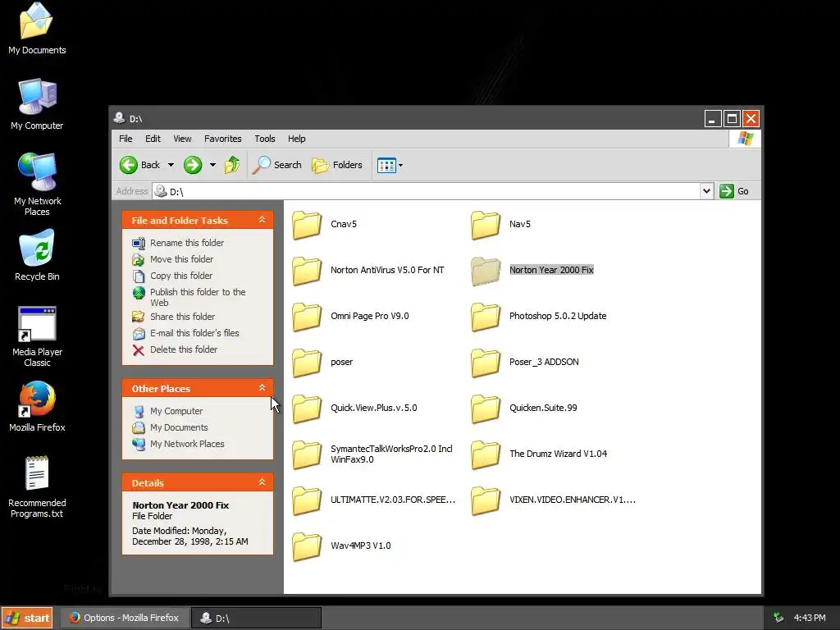Click E-mail this folder's files

(194, 333)
